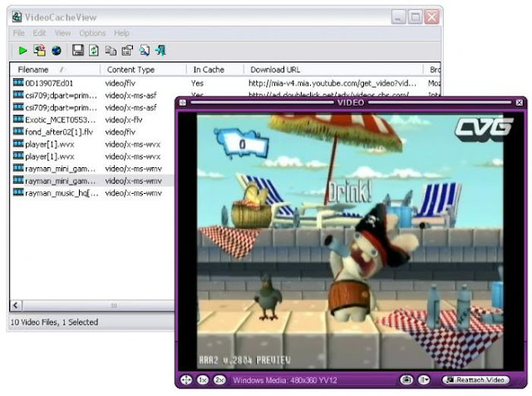Click the snapshot camera icon in VIDEO window
Image resolution: width=532 pixels, height=396 pixels.
406,379
